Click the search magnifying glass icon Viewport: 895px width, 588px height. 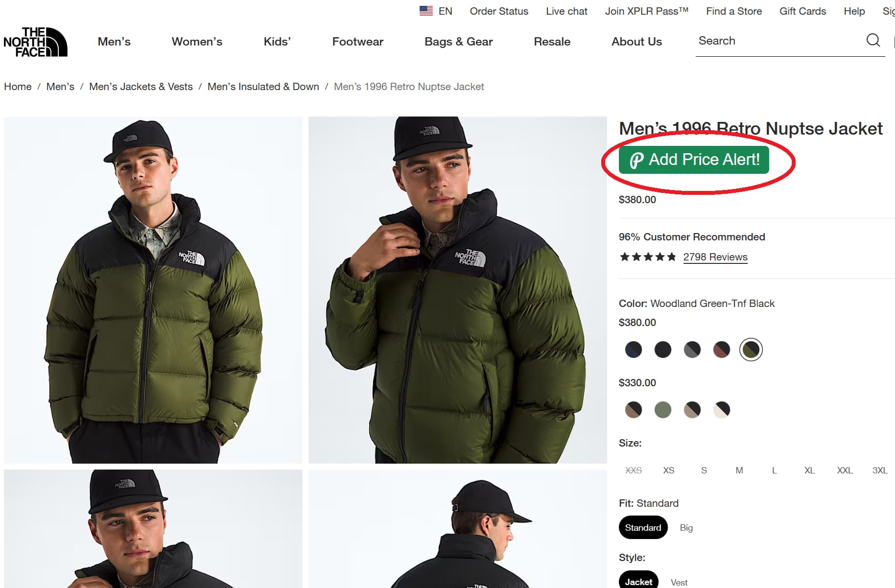click(x=873, y=41)
